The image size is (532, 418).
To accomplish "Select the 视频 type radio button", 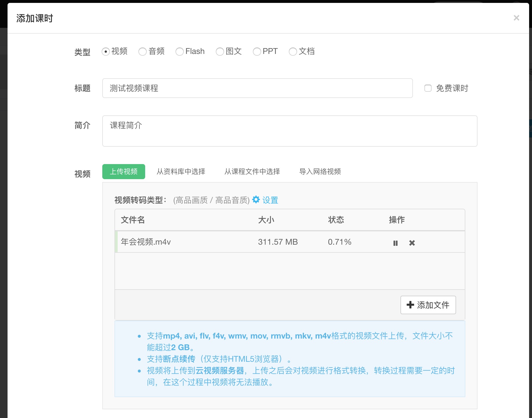I will [106, 52].
